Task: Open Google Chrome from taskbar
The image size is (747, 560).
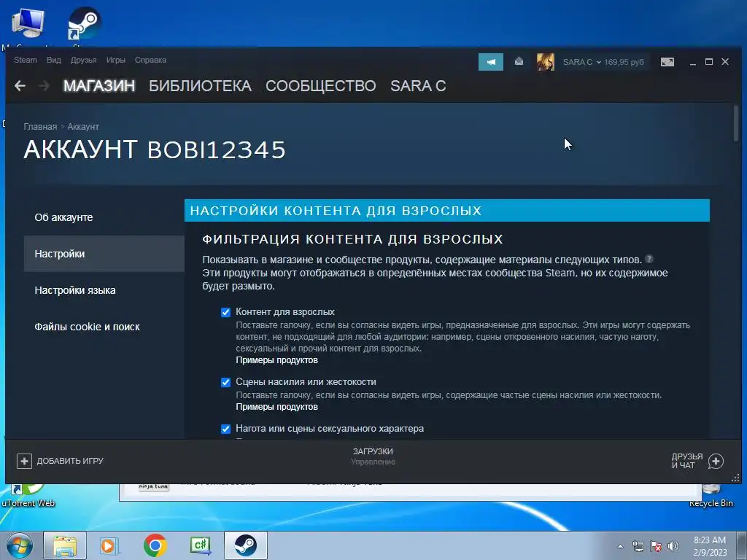Action: pyautogui.click(x=155, y=545)
